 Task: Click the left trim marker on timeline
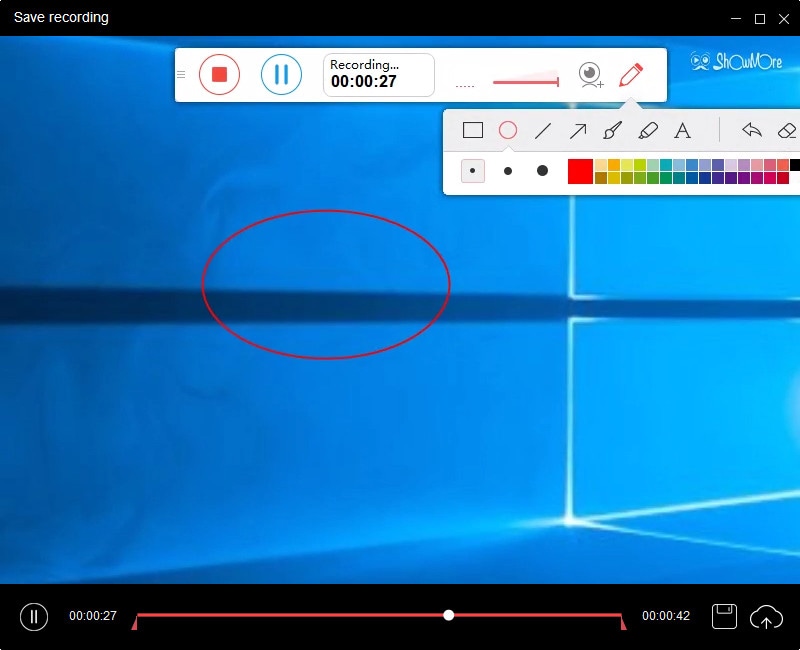(x=135, y=622)
